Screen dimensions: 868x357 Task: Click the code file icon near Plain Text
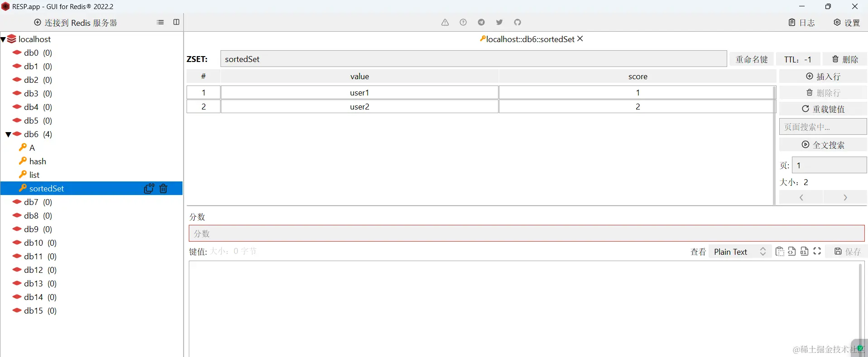(792, 252)
